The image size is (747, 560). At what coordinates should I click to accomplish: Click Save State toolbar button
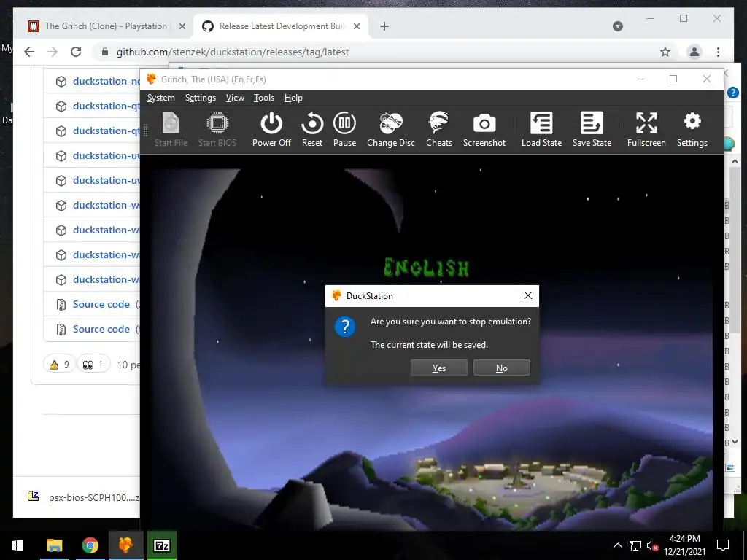click(592, 130)
